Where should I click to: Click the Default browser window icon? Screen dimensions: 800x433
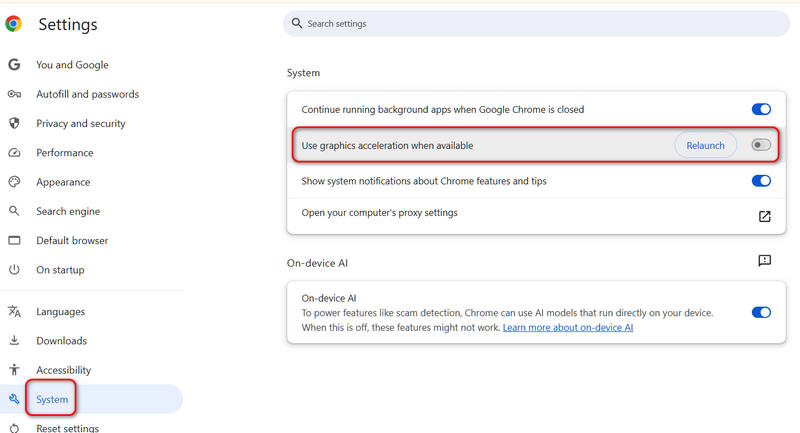click(x=14, y=240)
